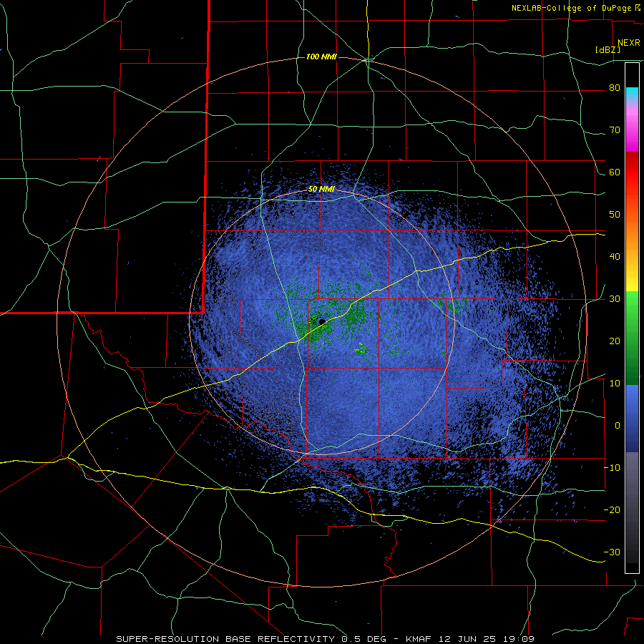Click the orange band of the color bar
This screenshot has width=644, height=644.
[632, 234]
